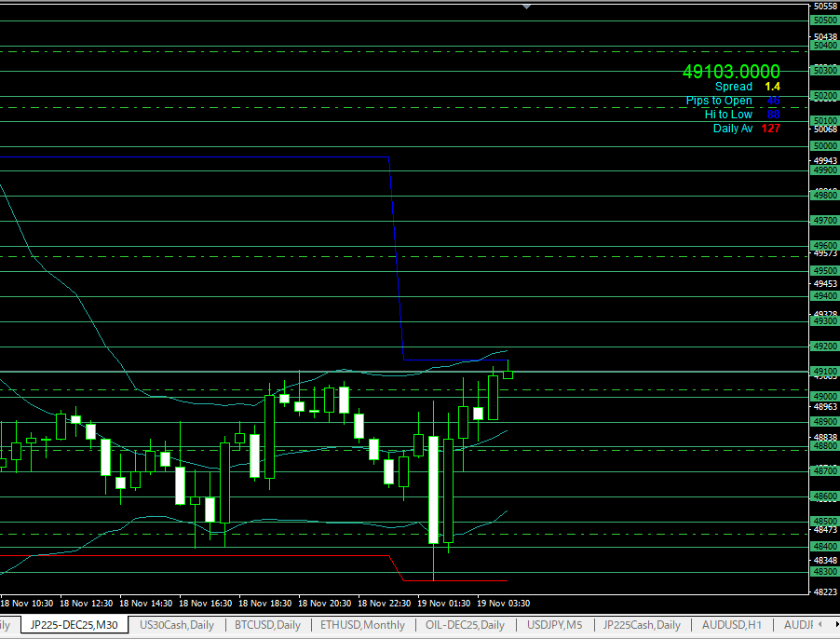Click the Spread indicator label
The width and height of the screenshot is (840, 639).
(734, 87)
